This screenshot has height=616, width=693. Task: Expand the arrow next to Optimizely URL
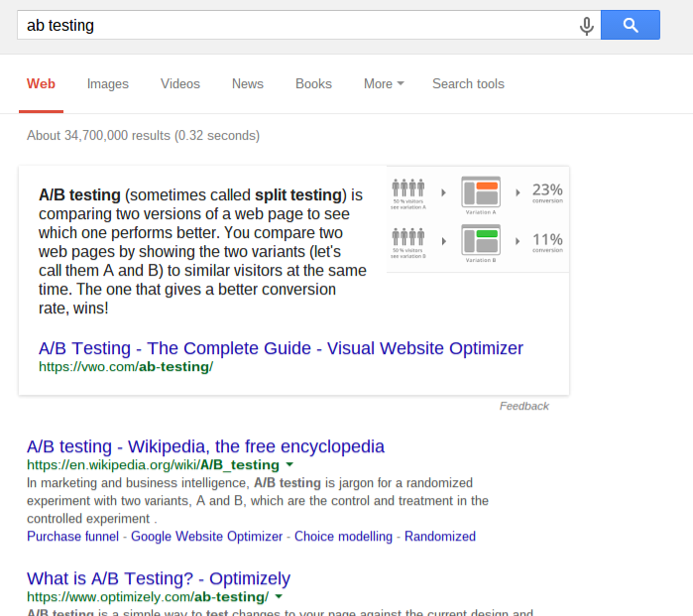(279, 597)
